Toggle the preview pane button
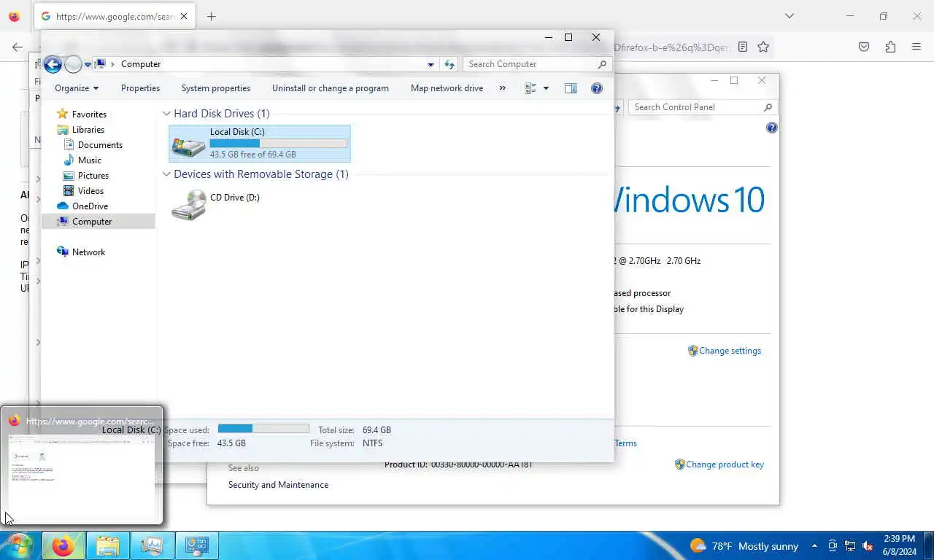934x560 pixels. [571, 88]
